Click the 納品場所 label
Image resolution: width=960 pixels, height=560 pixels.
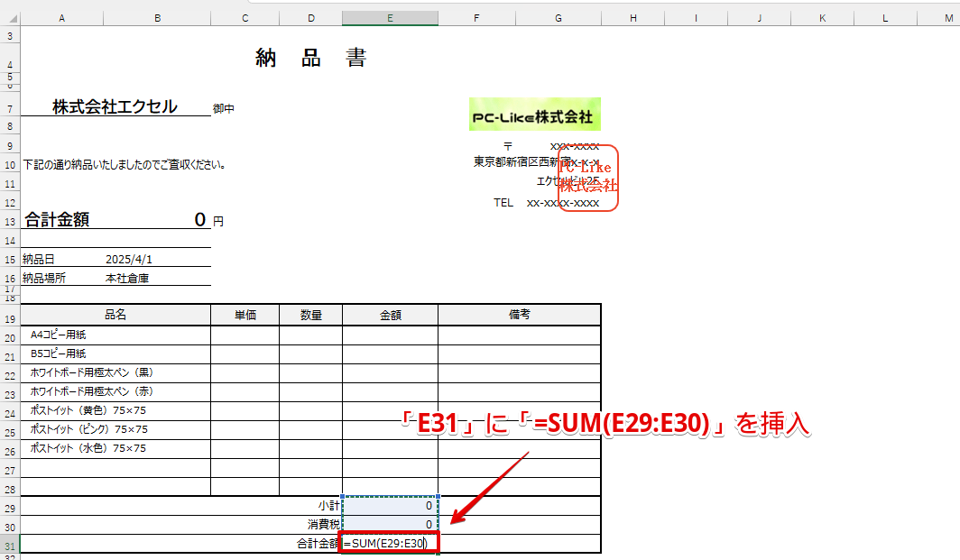click(44, 278)
